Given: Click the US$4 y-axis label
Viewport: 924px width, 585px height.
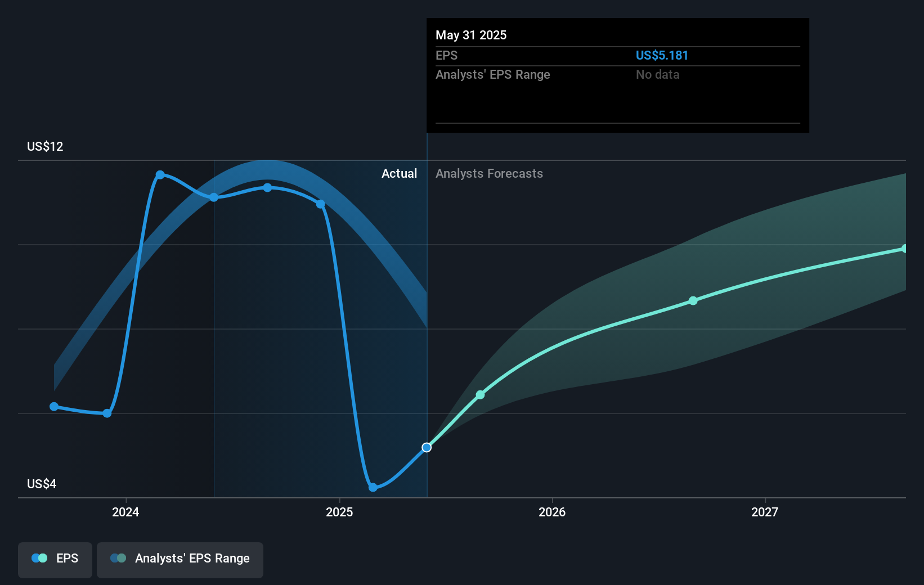Looking at the screenshot, I should (x=42, y=484).
